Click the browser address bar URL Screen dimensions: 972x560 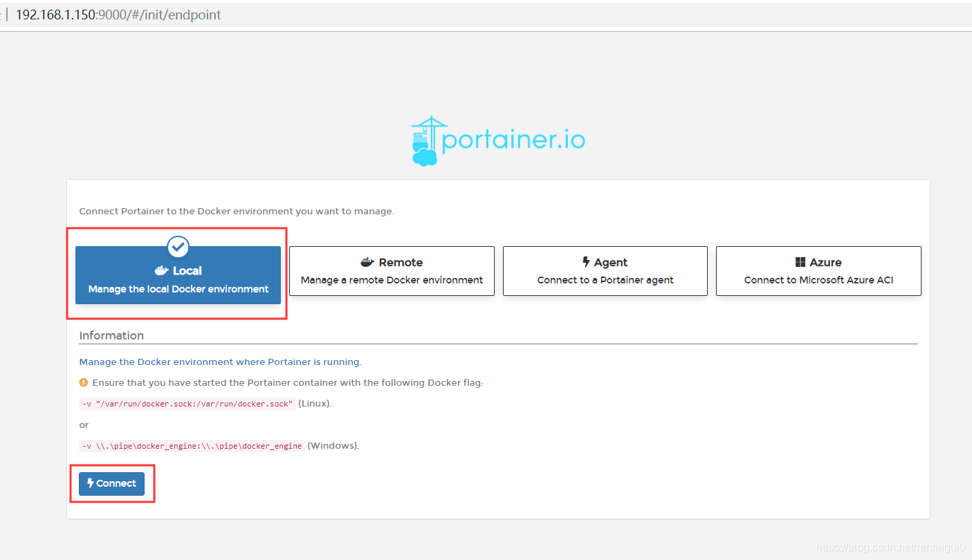118,15
